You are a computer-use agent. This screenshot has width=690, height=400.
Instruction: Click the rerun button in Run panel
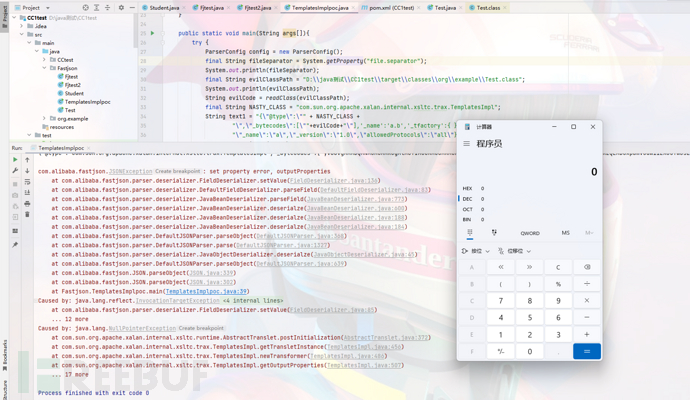point(15,160)
